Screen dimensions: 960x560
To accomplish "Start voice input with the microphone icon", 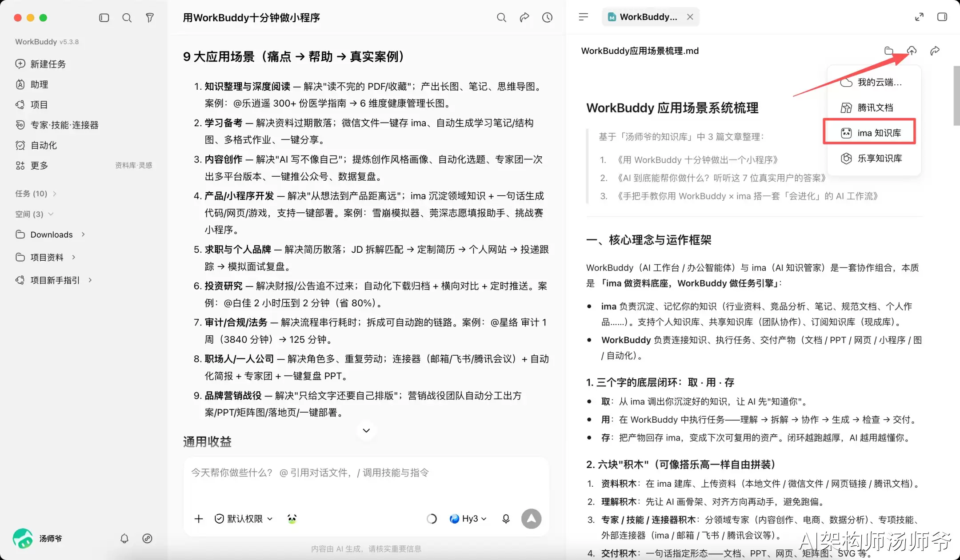I will pos(506,519).
